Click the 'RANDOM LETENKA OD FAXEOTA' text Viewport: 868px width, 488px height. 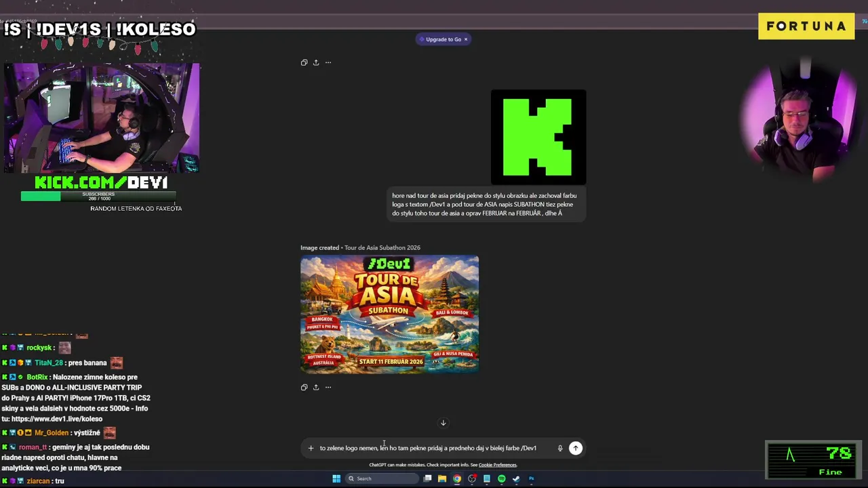tap(136, 208)
